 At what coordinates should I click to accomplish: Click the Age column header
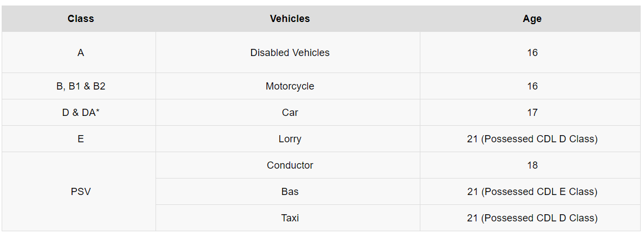click(532, 19)
